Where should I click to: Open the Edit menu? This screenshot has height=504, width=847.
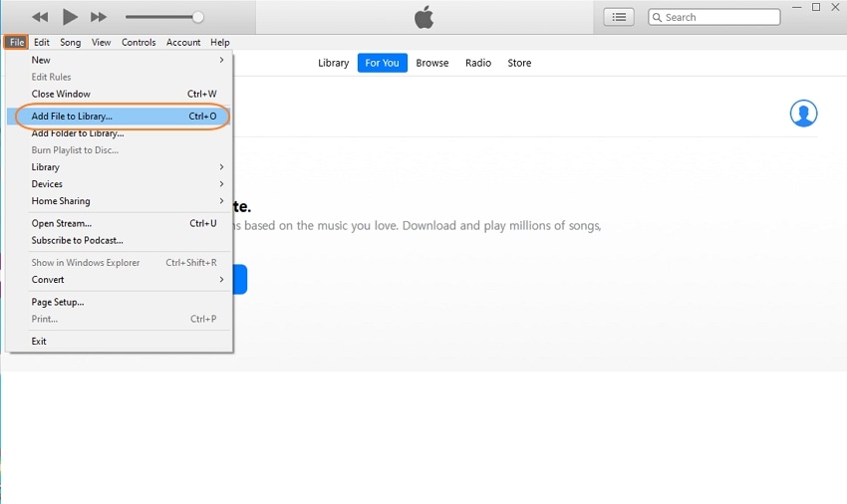[x=42, y=42]
